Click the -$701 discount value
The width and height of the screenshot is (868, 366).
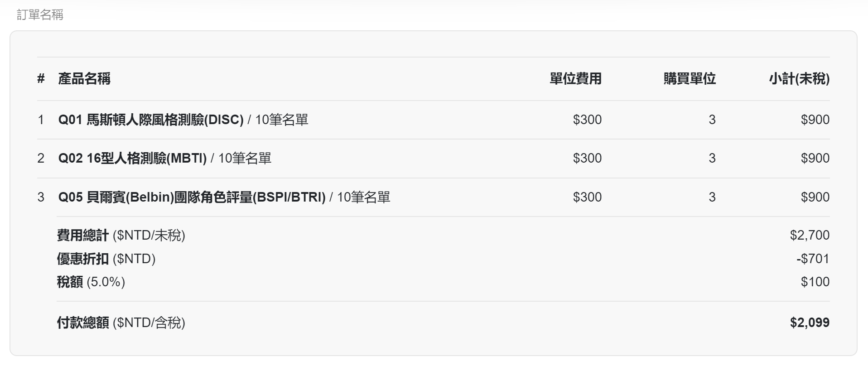(x=813, y=259)
